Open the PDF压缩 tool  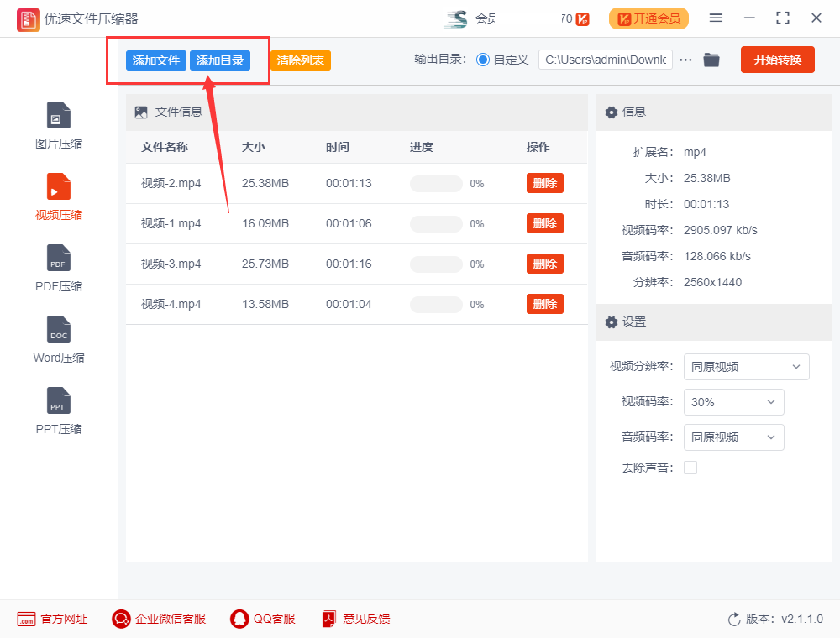click(x=58, y=267)
